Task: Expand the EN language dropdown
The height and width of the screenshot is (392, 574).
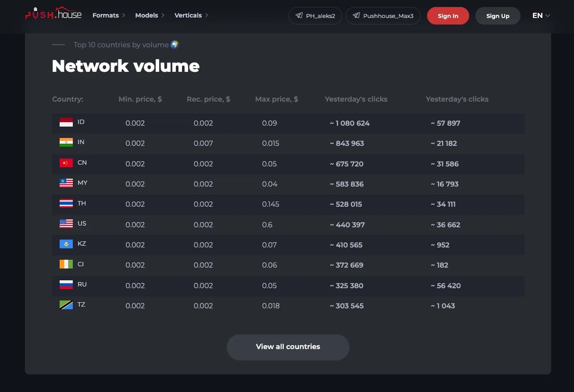Action: click(541, 16)
